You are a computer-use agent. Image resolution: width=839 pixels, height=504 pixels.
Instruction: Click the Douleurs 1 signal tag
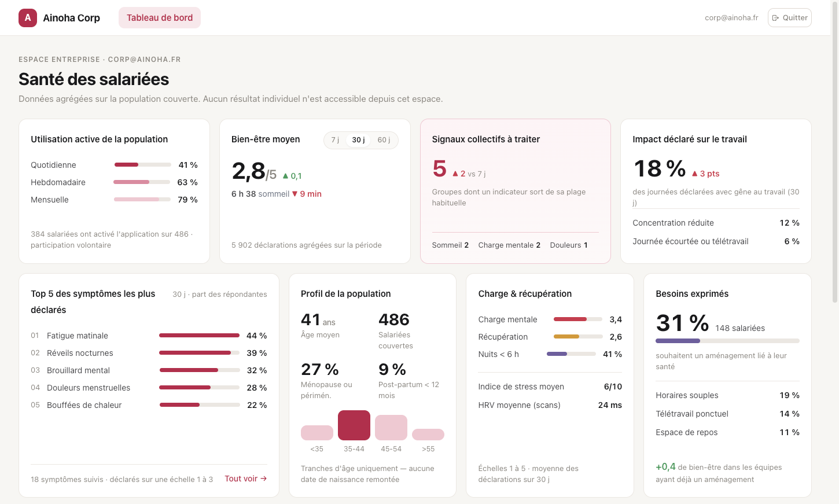tap(569, 245)
